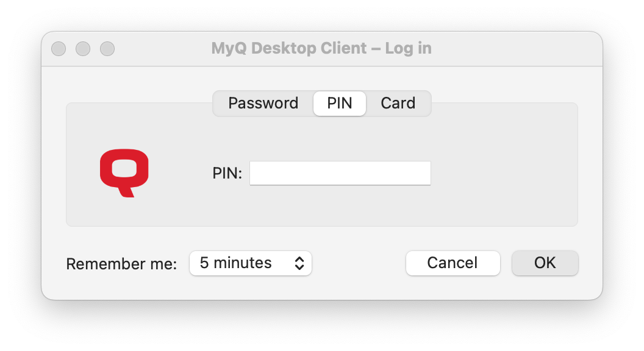Click the leftmost traffic light button

click(58, 48)
